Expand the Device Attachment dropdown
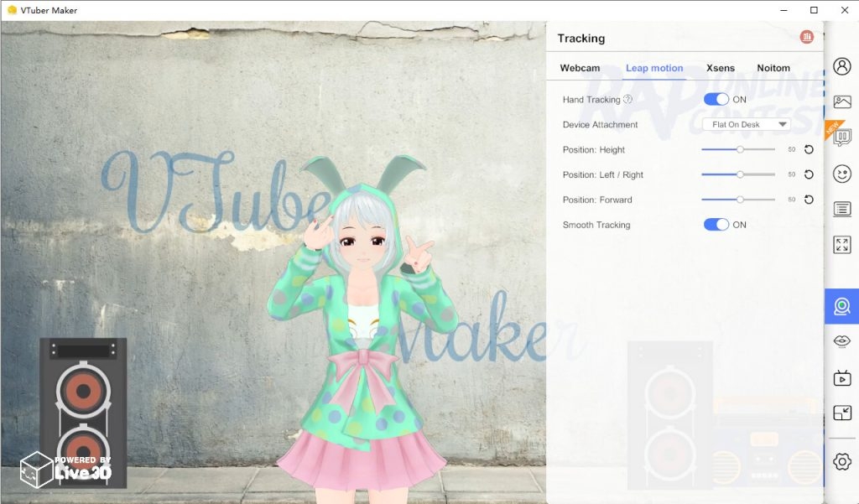 (746, 124)
